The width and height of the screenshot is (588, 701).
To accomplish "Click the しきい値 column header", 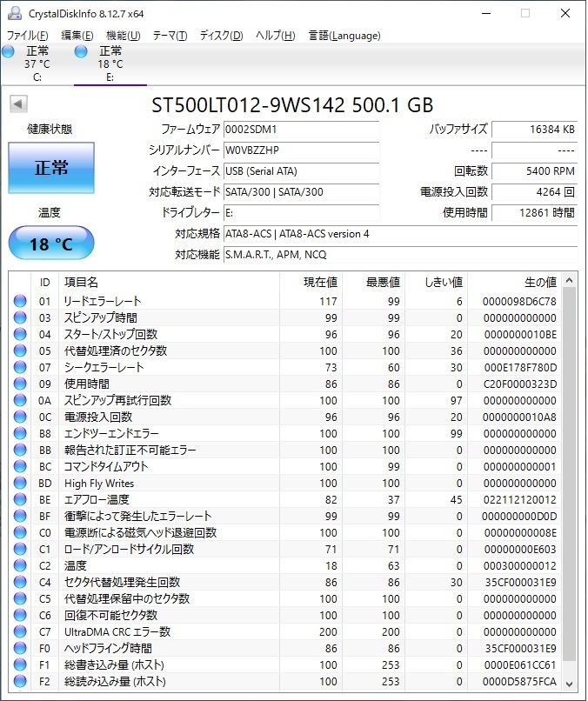I will (x=437, y=282).
